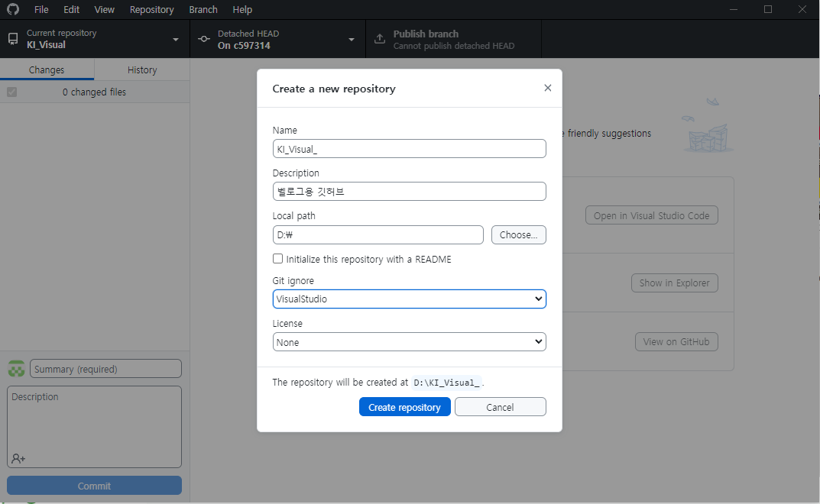Screen dimensions: 820x504
Task: Switch to the History tab
Action: (x=142, y=69)
